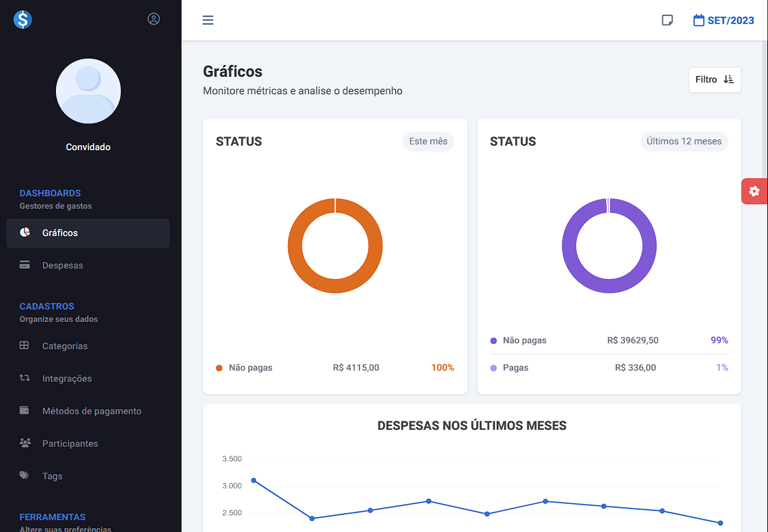Go to Despesas in the sidebar
The width and height of the screenshot is (768, 532).
(62, 265)
